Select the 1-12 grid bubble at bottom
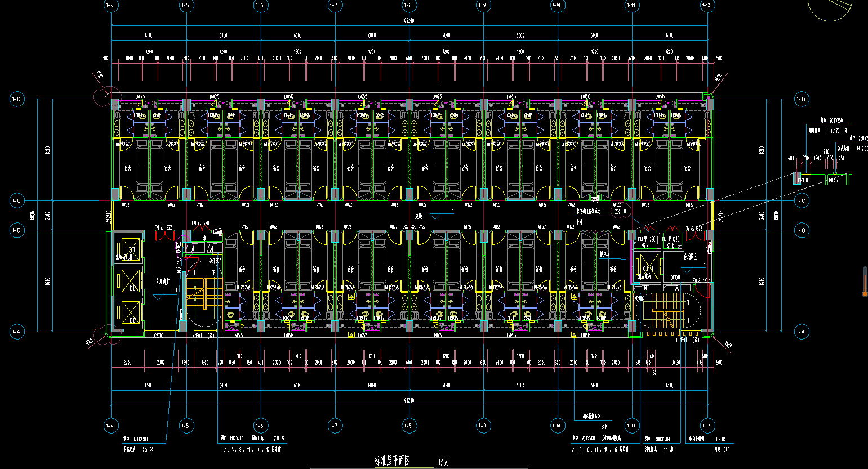The width and height of the screenshot is (868, 469). [706, 426]
